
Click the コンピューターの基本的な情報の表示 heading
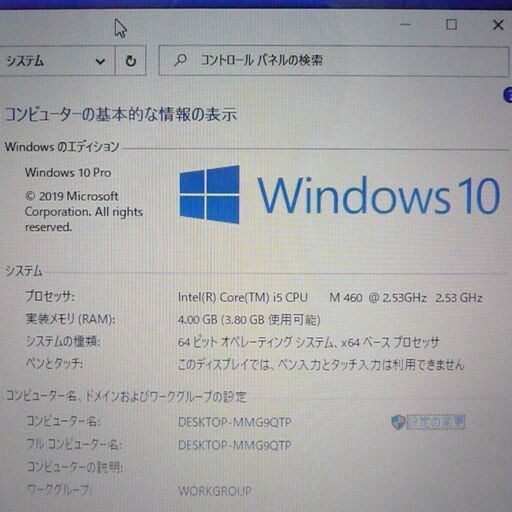pos(121,114)
